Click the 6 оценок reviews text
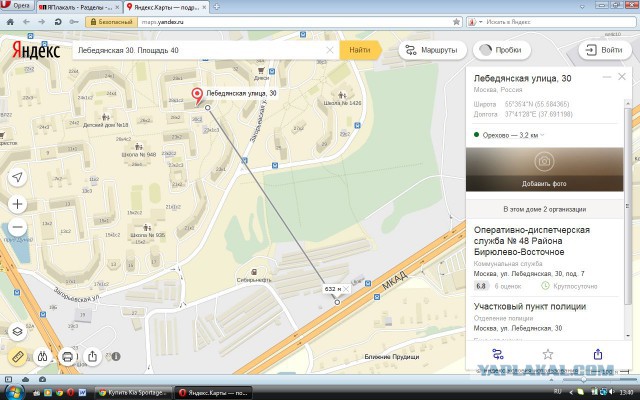Screen dimensions: 640x400 pos(508,287)
